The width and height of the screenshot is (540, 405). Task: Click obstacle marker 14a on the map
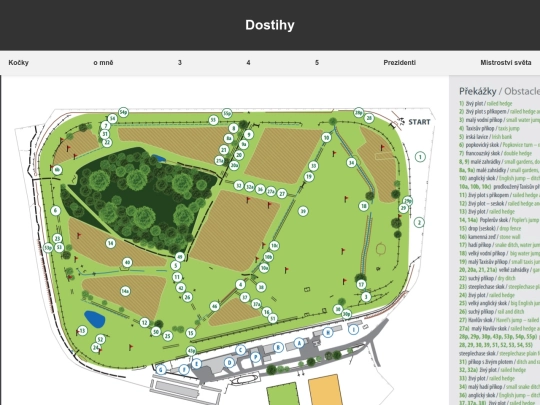[125, 291]
